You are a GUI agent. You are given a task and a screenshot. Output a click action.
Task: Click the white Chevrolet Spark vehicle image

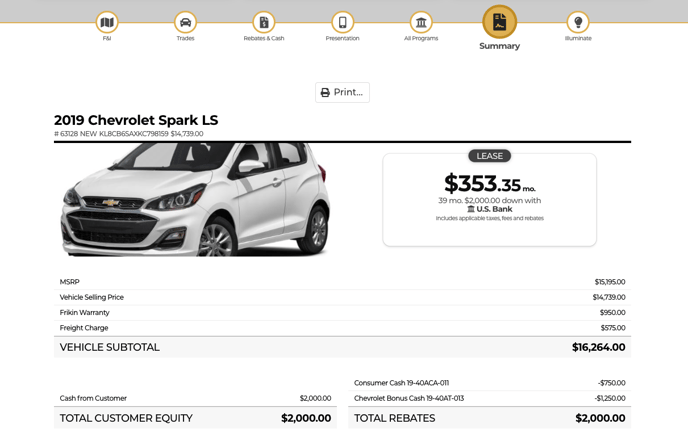pos(195,200)
